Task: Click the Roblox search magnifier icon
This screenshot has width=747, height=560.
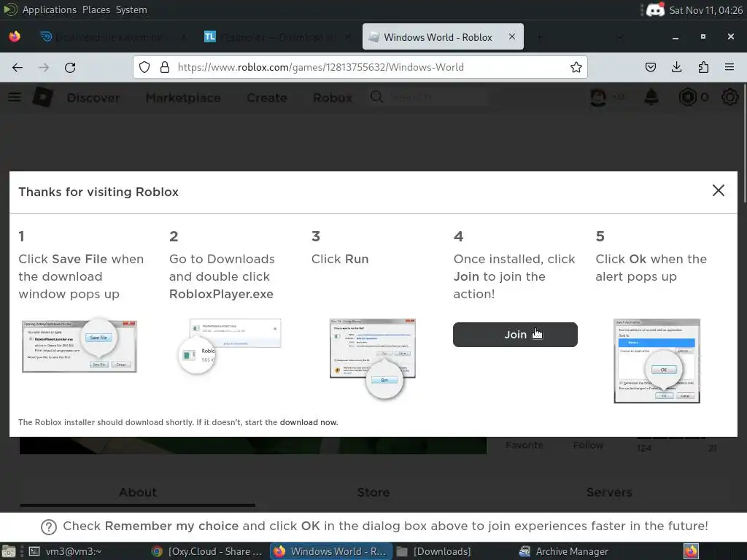Action: pos(377,97)
